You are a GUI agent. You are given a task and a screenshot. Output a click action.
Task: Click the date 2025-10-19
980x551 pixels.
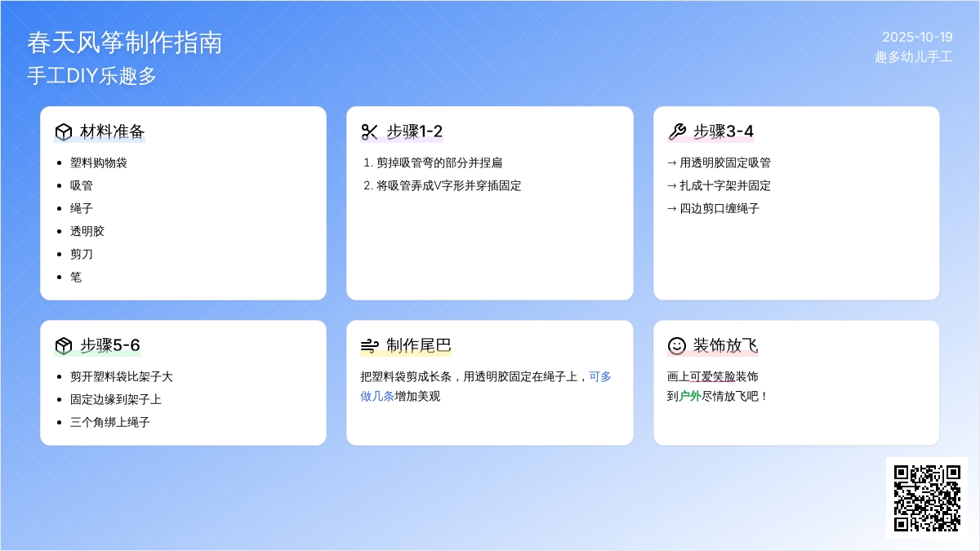coord(917,37)
